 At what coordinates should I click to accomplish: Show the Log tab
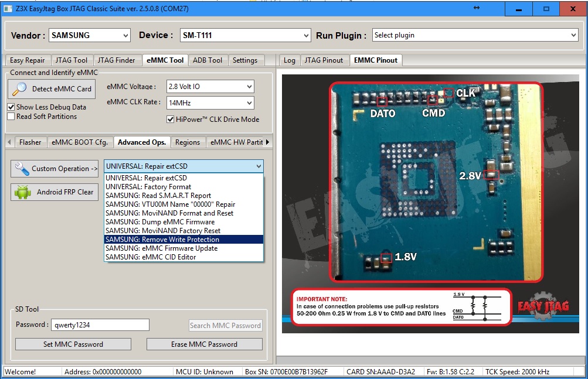pos(289,60)
